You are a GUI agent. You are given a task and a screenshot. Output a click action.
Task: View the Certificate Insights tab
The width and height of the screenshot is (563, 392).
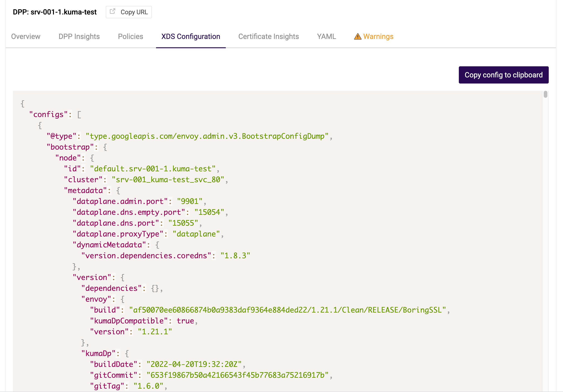coord(269,36)
